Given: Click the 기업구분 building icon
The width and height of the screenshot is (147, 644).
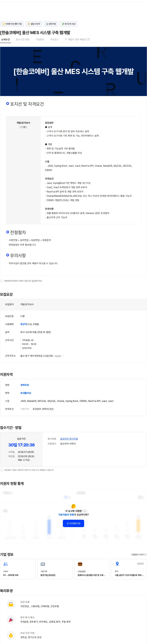Looking at the screenshot, I should click(x=43, y=564).
